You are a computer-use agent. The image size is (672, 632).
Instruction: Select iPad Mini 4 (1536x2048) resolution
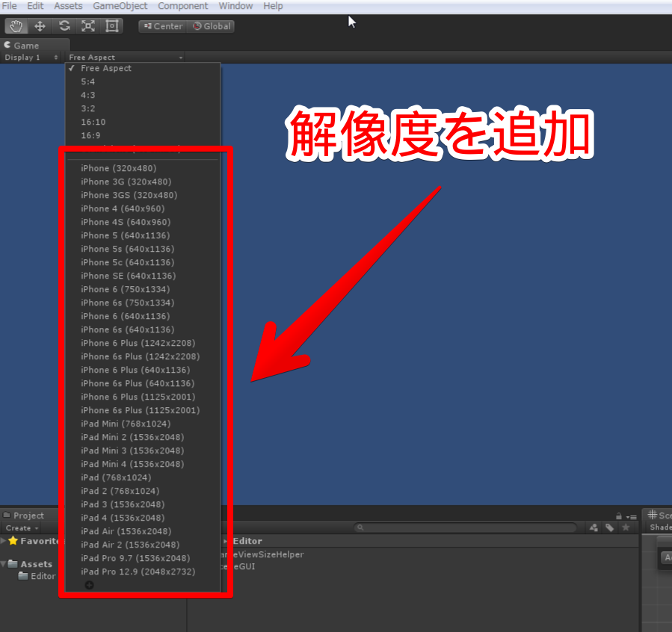(x=143, y=464)
